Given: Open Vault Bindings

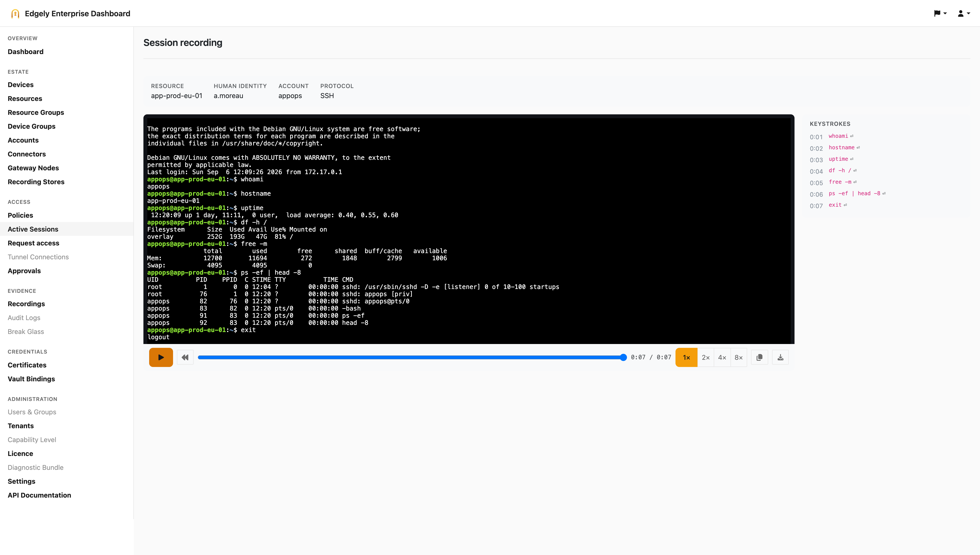Looking at the screenshot, I should pyautogui.click(x=31, y=379).
